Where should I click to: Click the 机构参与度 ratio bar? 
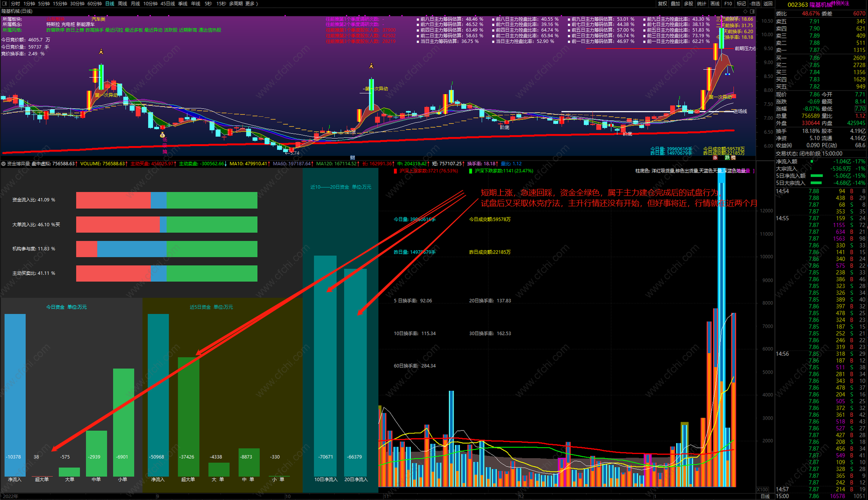pyautogui.click(x=167, y=249)
